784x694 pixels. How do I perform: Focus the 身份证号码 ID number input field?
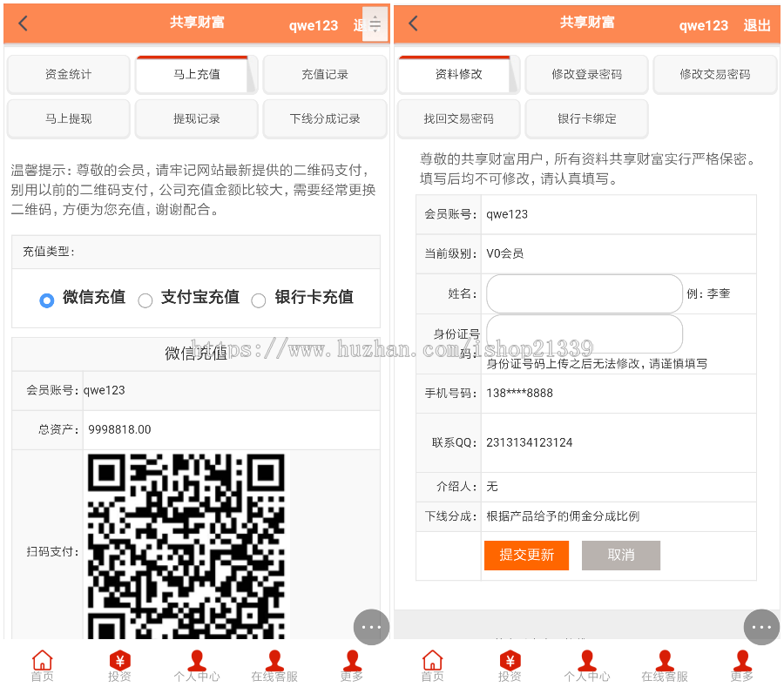tap(585, 334)
